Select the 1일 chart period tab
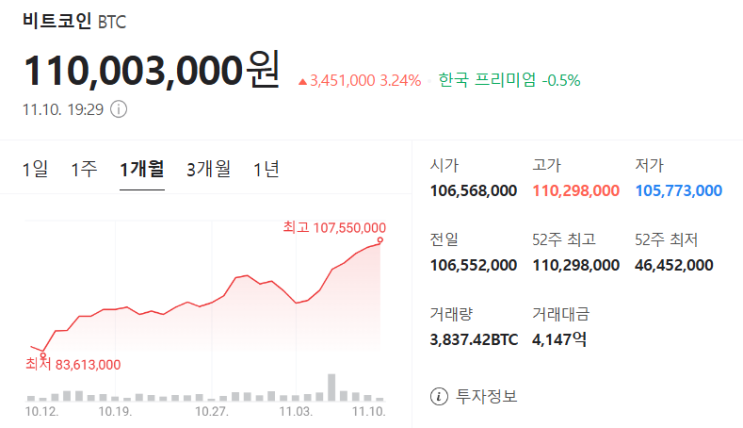This screenshot has width=743, height=428. (x=35, y=169)
